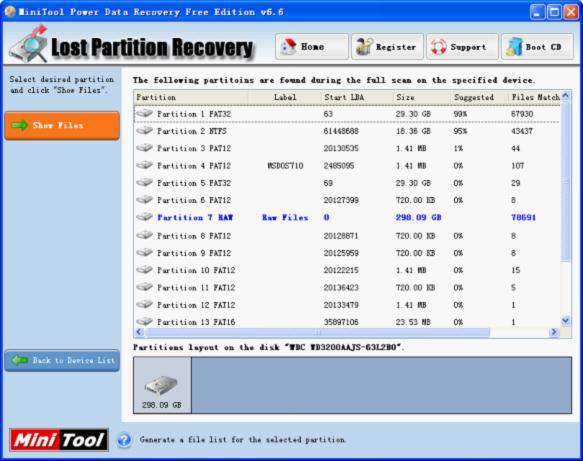
Task: Click the drive icon of Partition 8 FAT12
Action: click(145, 235)
